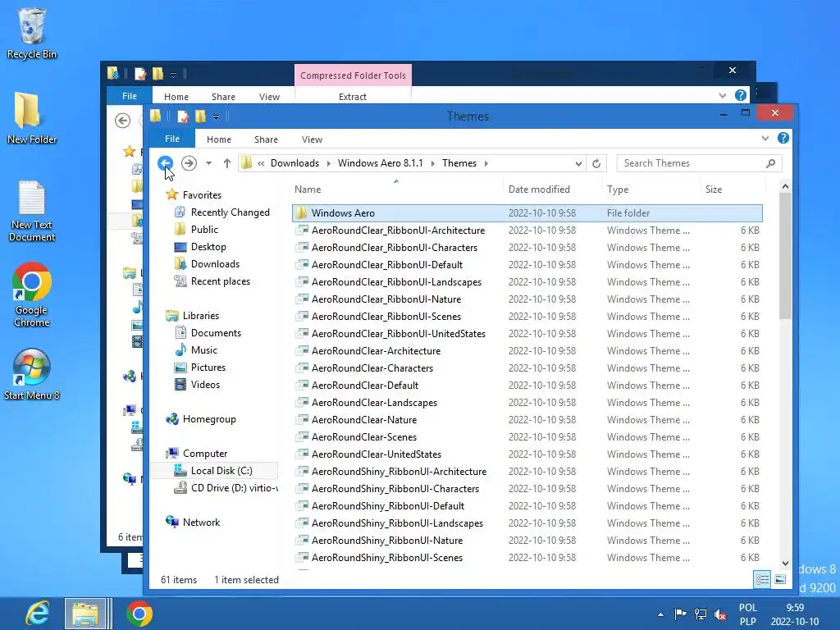This screenshot has height=630, width=840.
Task: Open Recent places in navigation pane
Action: click(x=220, y=281)
